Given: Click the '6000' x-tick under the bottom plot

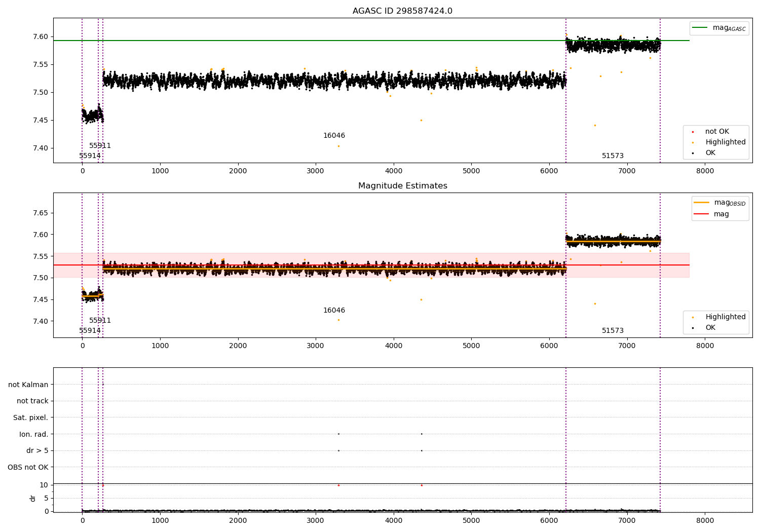Looking at the screenshot, I should point(549,521).
